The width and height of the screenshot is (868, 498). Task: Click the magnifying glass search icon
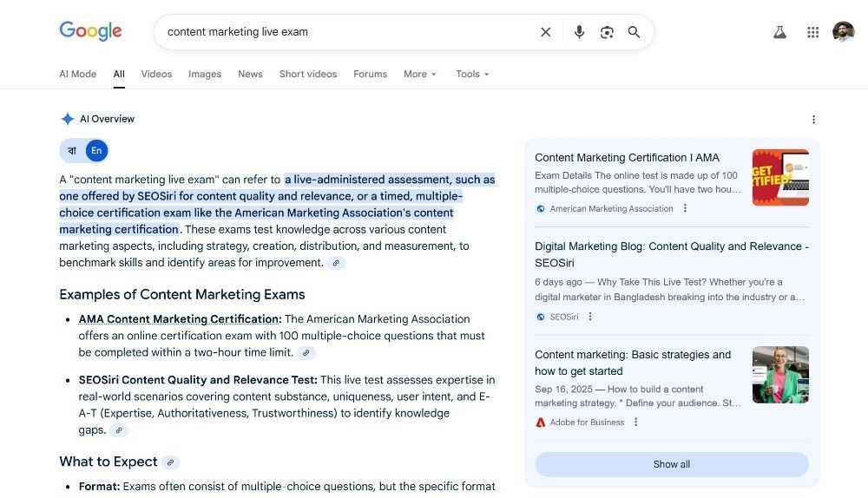pyautogui.click(x=634, y=32)
